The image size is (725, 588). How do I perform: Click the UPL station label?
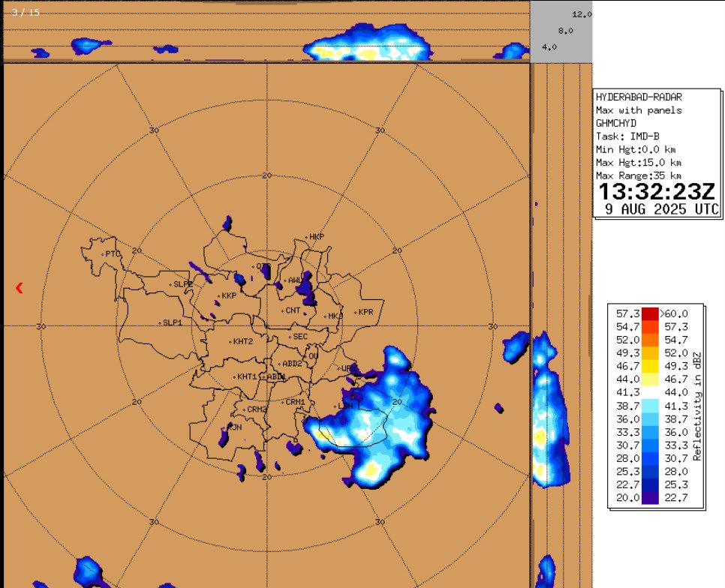(x=348, y=368)
